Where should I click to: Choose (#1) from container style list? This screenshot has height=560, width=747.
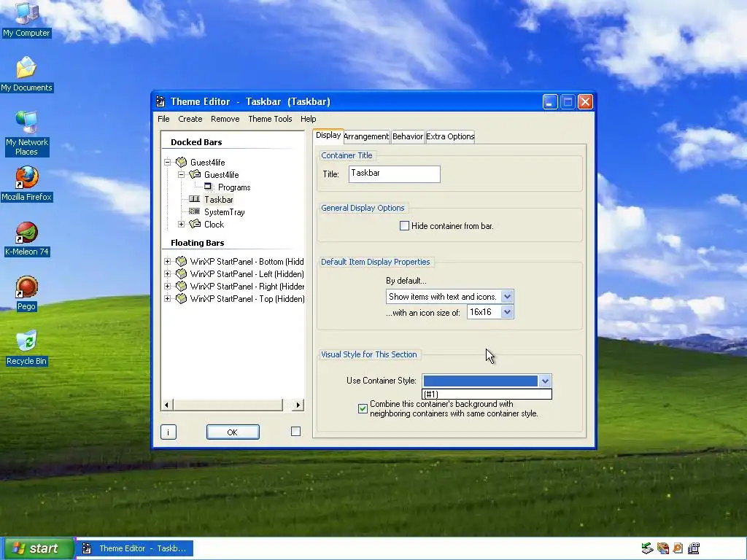[x=487, y=394]
